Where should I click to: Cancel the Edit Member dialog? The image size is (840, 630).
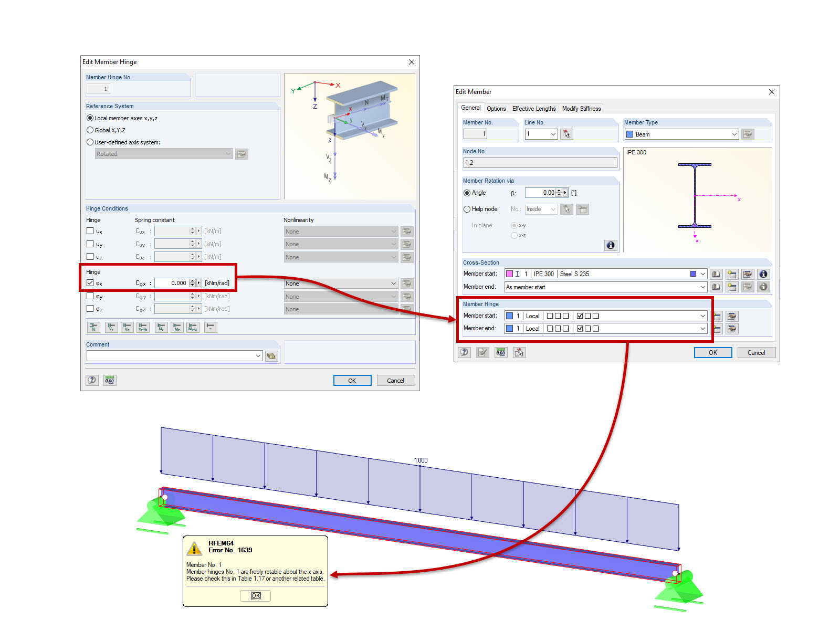(x=756, y=352)
